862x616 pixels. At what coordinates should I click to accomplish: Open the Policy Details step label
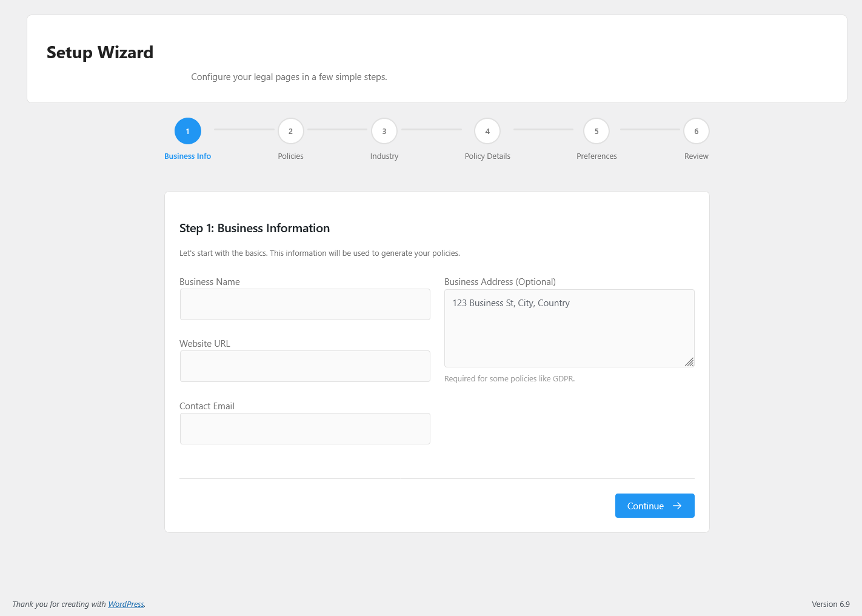(487, 156)
